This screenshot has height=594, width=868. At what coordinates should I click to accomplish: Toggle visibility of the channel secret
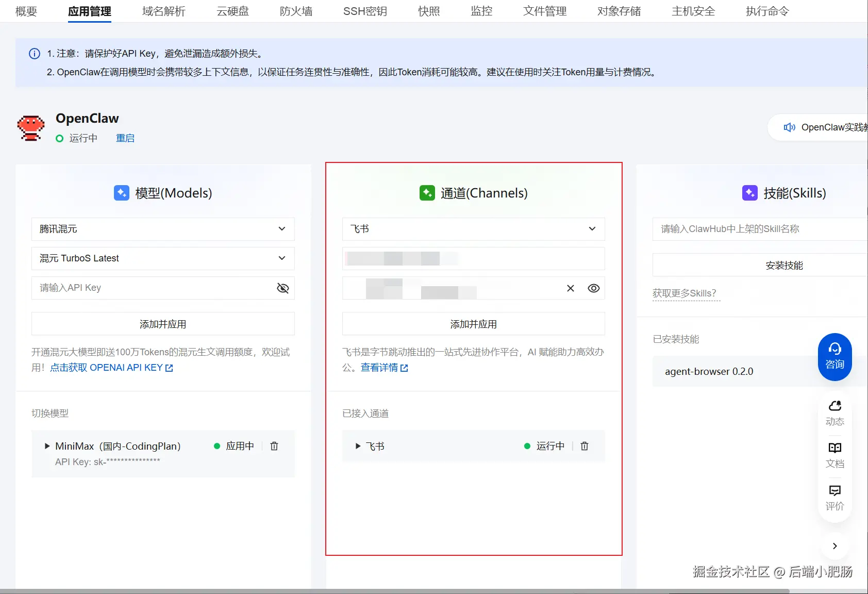594,288
